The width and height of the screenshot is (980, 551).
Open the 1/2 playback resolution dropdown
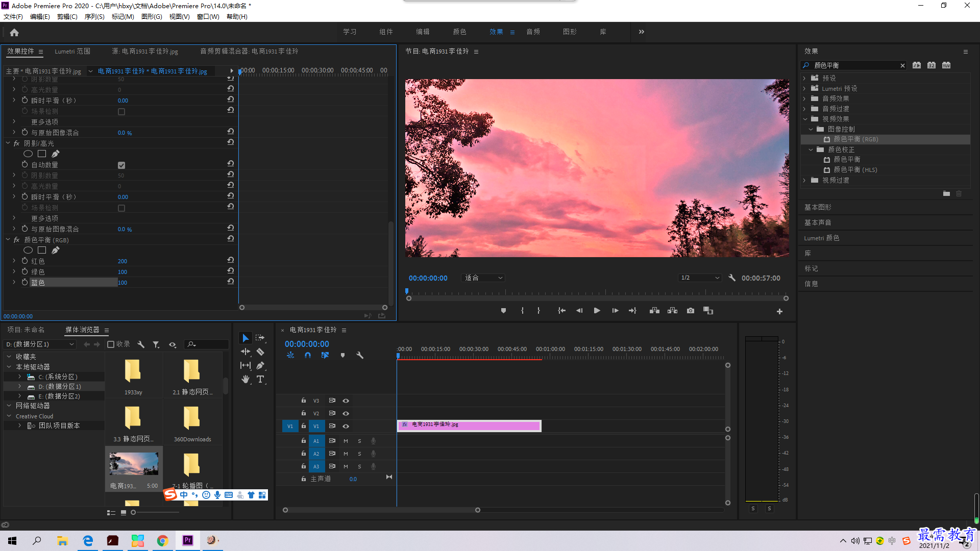tap(700, 278)
